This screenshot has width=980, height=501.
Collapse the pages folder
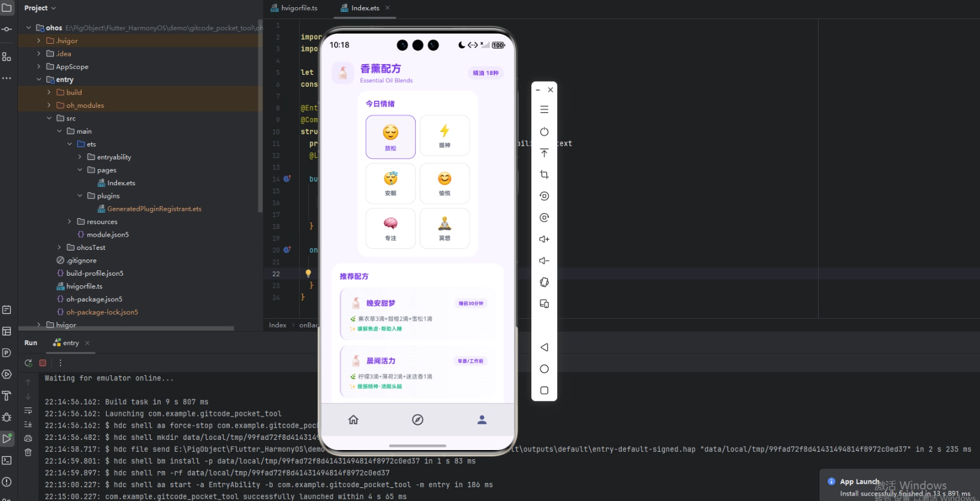coord(80,170)
